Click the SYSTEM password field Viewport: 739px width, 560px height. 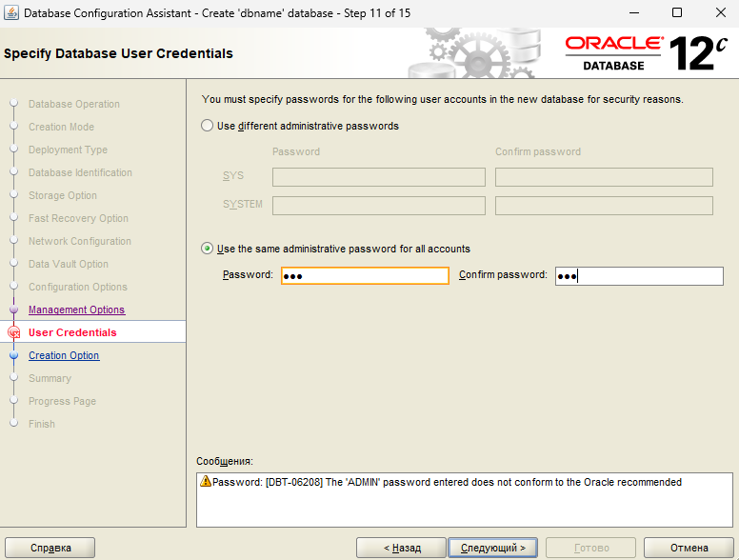pos(379,206)
